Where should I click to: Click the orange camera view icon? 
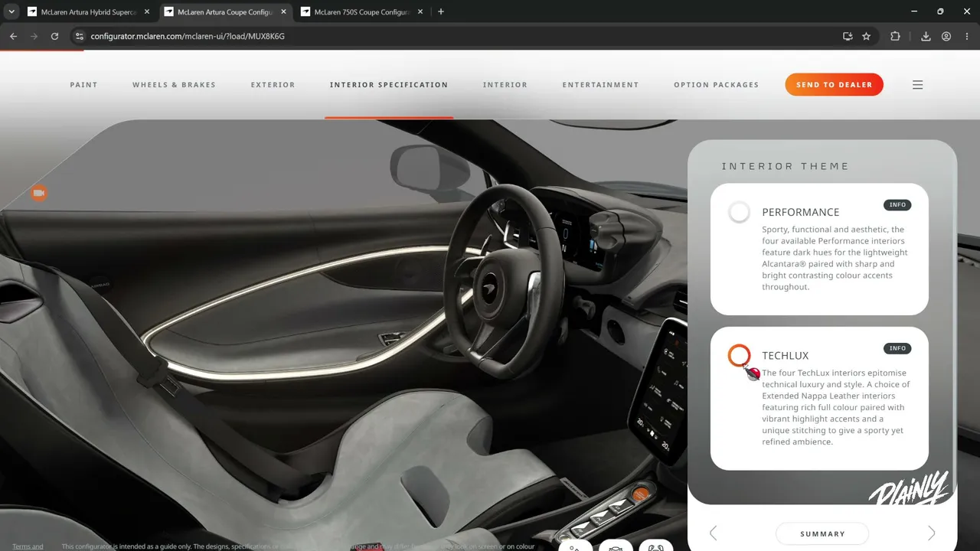click(x=39, y=193)
